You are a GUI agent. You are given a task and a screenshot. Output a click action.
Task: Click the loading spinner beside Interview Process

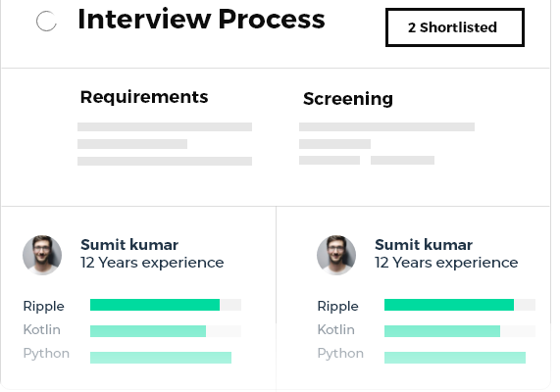point(46,22)
